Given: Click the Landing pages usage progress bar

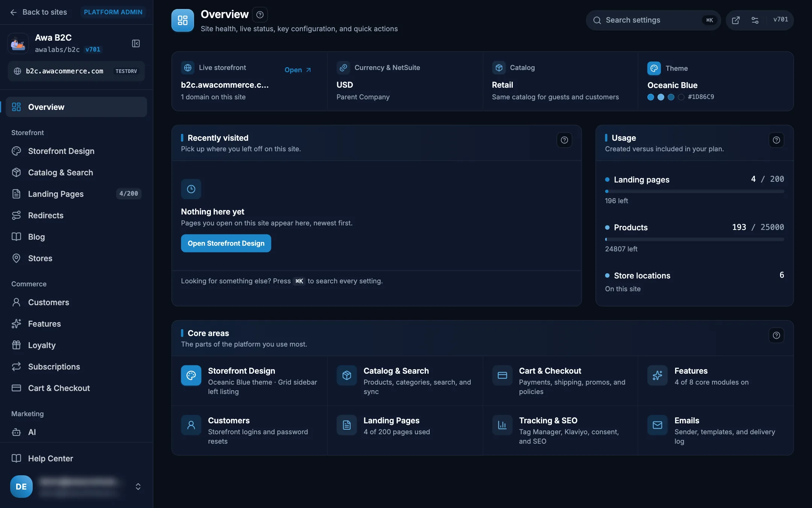Looking at the screenshot, I should tap(694, 192).
